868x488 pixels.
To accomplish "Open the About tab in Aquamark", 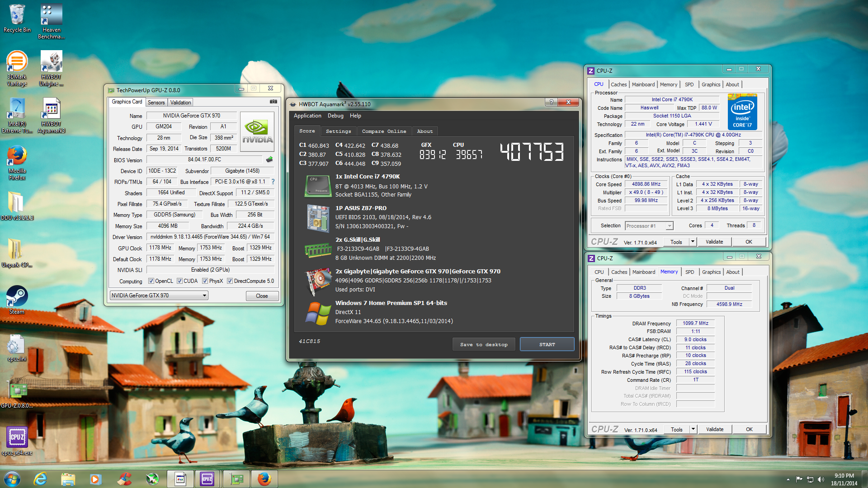I will [x=425, y=131].
